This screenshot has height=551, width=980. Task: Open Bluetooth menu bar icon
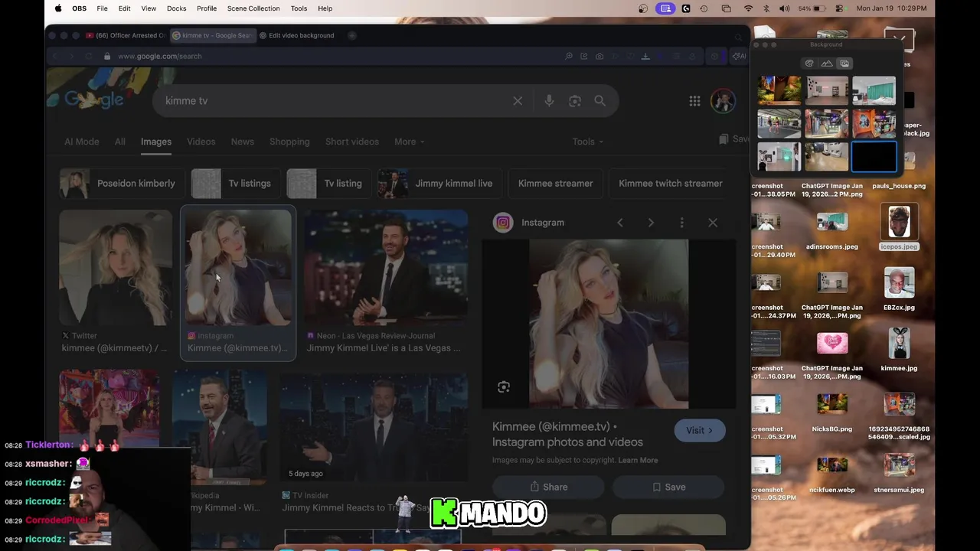[x=766, y=8]
